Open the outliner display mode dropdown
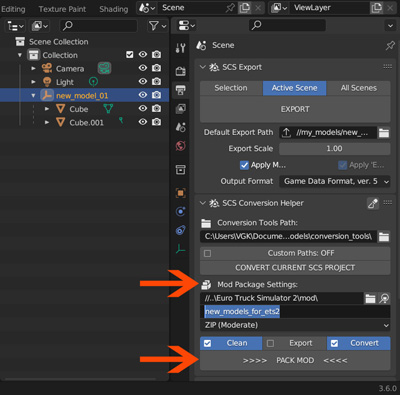The width and height of the screenshot is (400, 395). [x=40, y=26]
